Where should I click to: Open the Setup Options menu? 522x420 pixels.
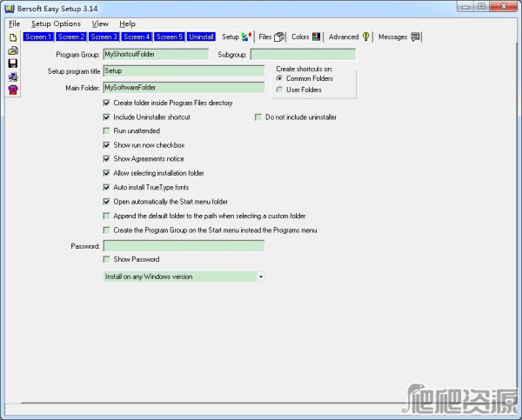56,23
